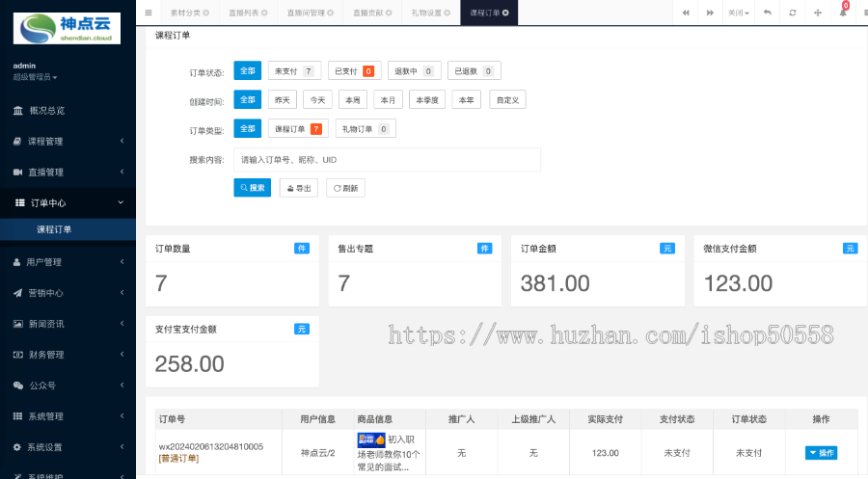Click the 神点云 logo

point(67,28)
